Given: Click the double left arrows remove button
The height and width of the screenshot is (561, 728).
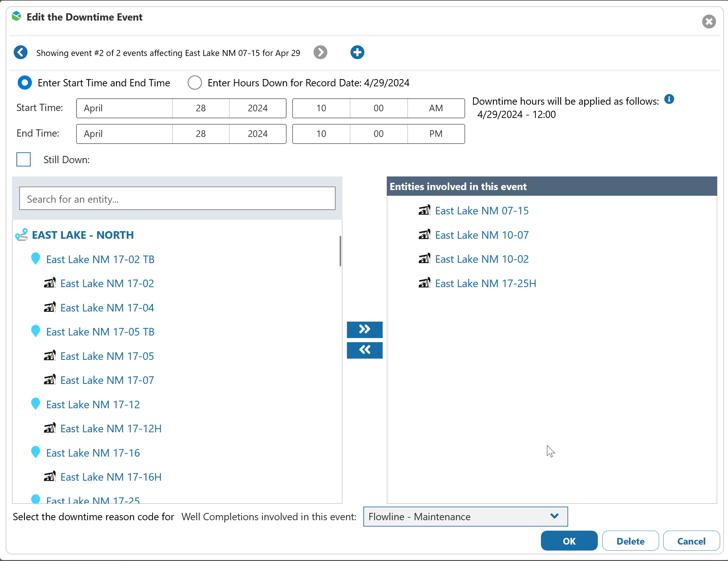Looking at the screenshot, I should [364, 350].
